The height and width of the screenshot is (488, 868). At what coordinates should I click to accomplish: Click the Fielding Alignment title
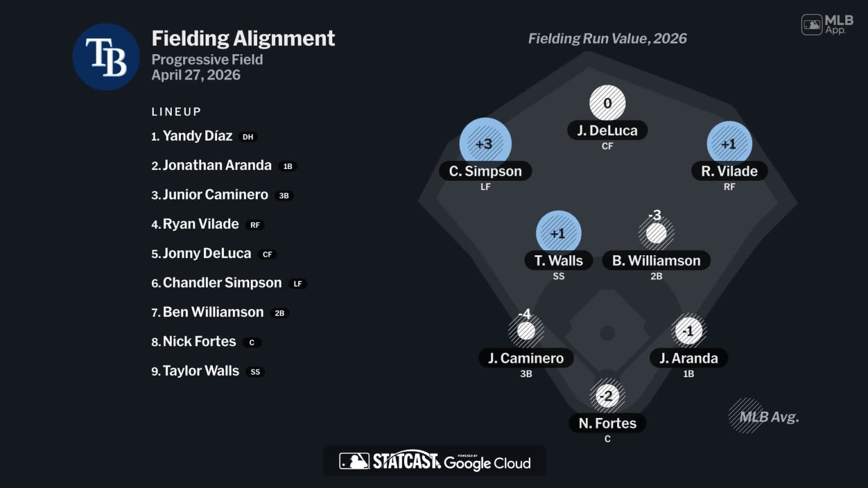tap(243, 38)
